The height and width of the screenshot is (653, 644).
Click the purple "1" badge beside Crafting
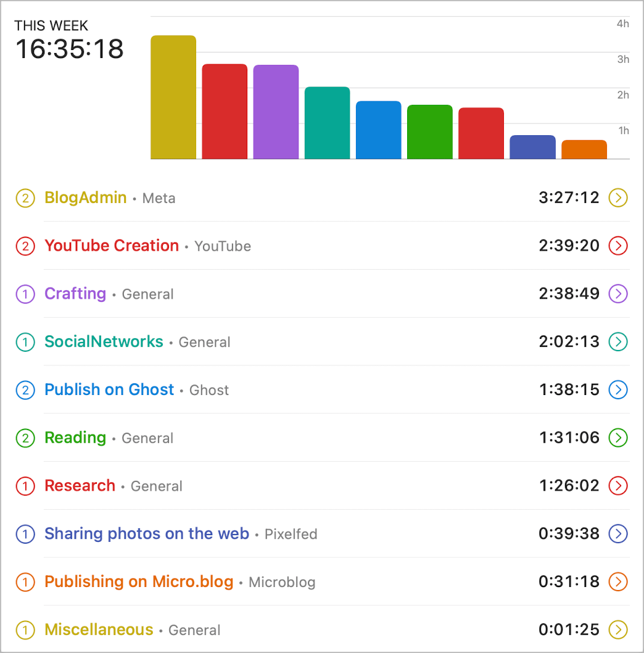pyautogui.click(x=25, y=294)
